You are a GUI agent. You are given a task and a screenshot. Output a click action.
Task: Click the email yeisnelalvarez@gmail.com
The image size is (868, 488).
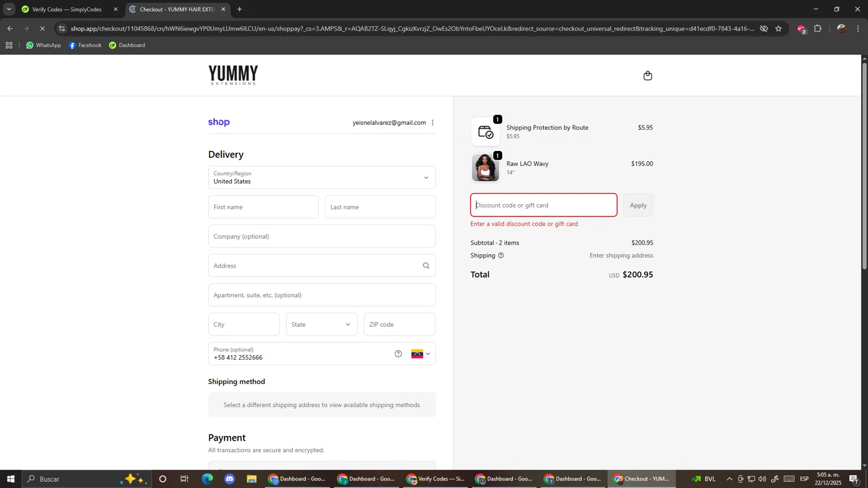389,123
